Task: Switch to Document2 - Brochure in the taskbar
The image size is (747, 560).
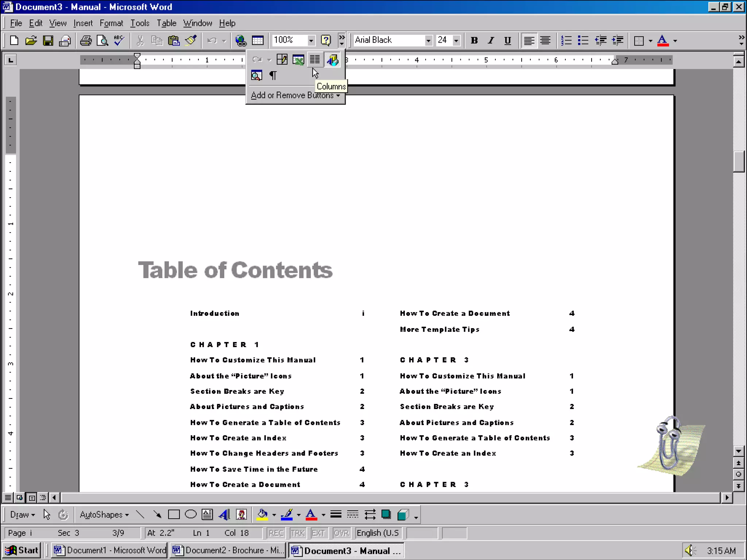Action: pyautogui.click(x=228, y=550)
